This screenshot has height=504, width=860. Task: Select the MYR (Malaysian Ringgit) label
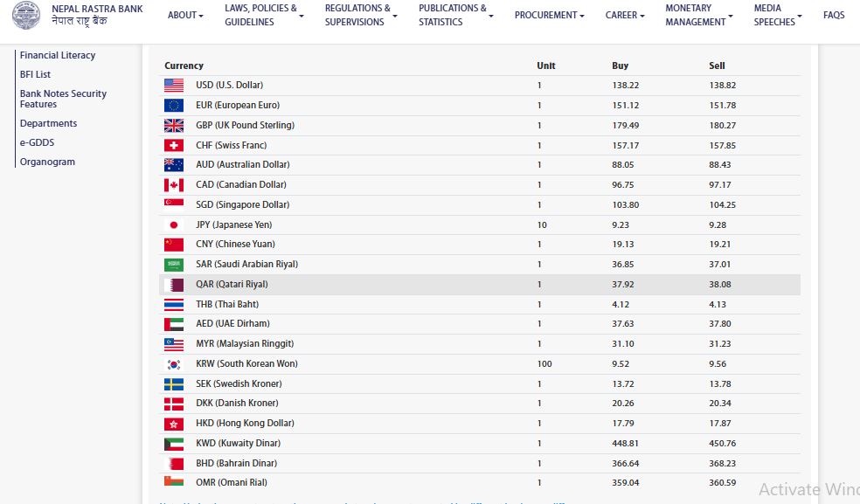[x=245, y=344]
